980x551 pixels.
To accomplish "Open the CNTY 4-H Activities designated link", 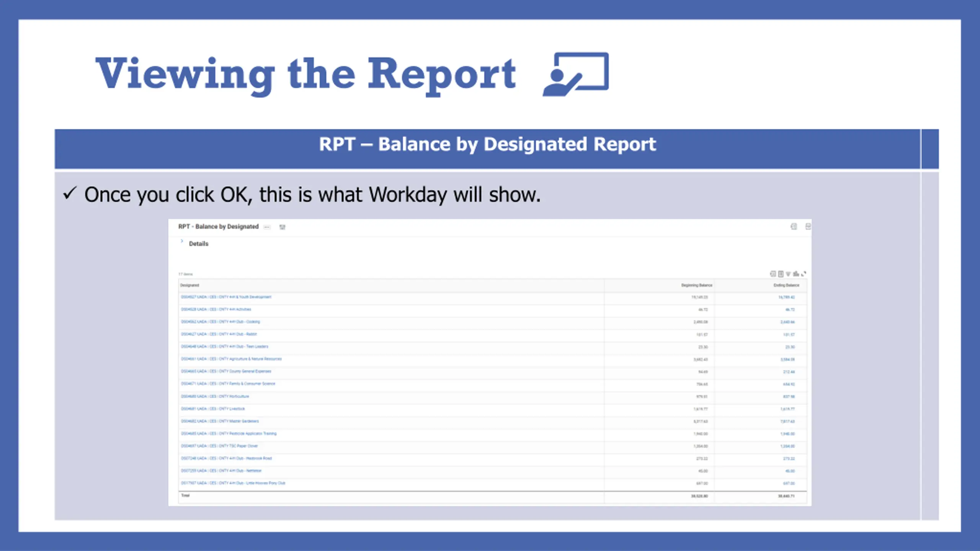I will pyautogui.click(x=216, y=309).
